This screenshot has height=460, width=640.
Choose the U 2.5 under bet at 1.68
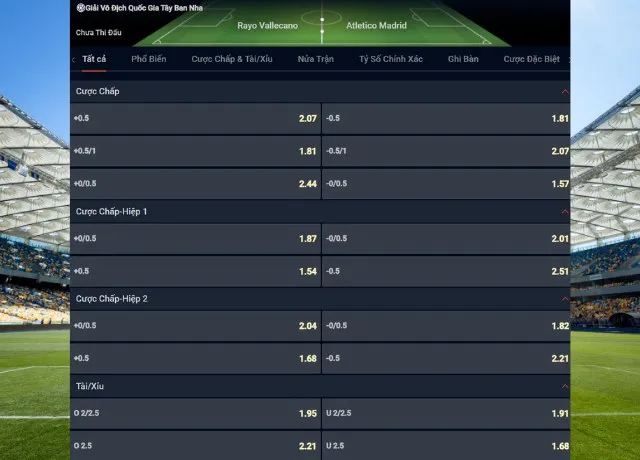point(446,445)
